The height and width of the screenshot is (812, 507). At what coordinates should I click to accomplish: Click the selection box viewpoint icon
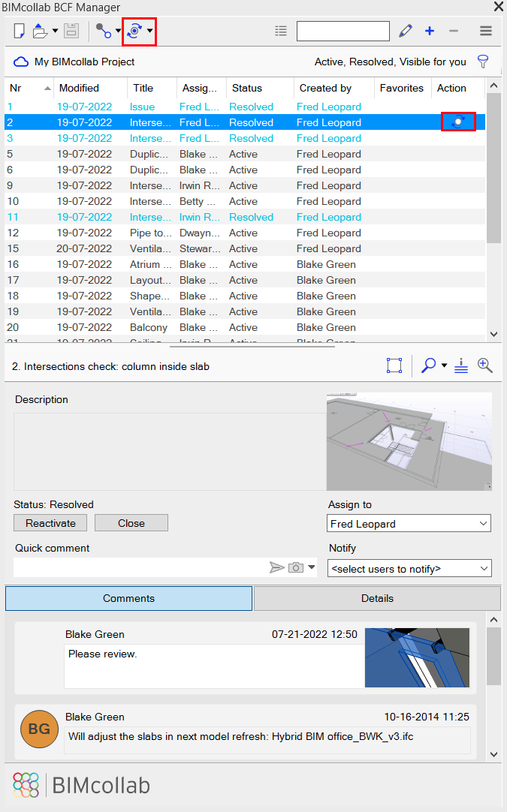pyautogui.click(x=394, y=365)
